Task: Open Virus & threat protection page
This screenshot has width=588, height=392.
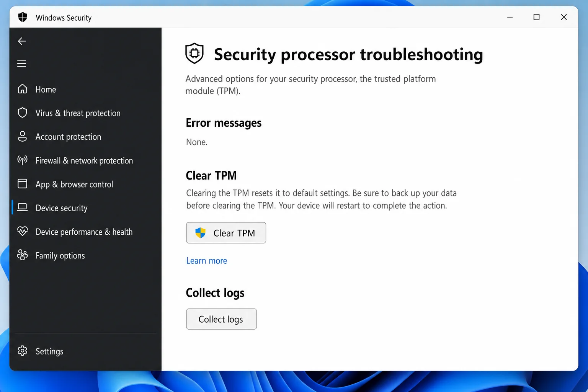Action: [x=78, y=113]
